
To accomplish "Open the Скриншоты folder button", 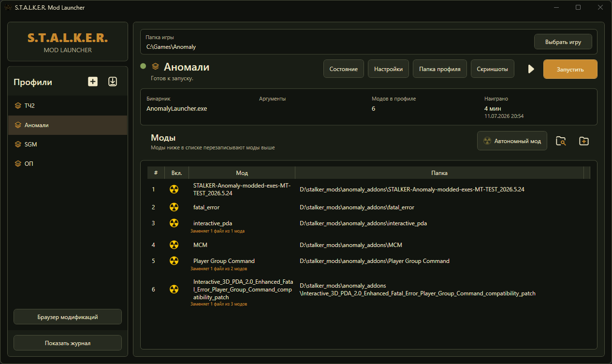I will click(492, 69).
